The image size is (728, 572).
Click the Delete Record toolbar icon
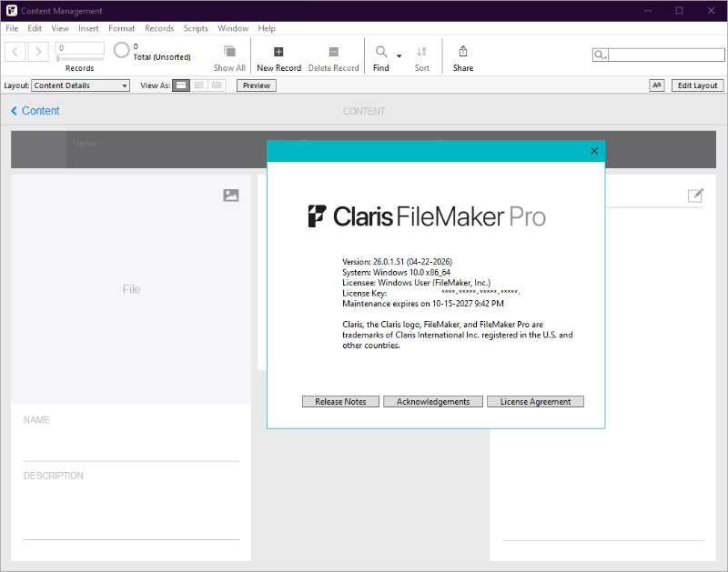tap(333, 52)
